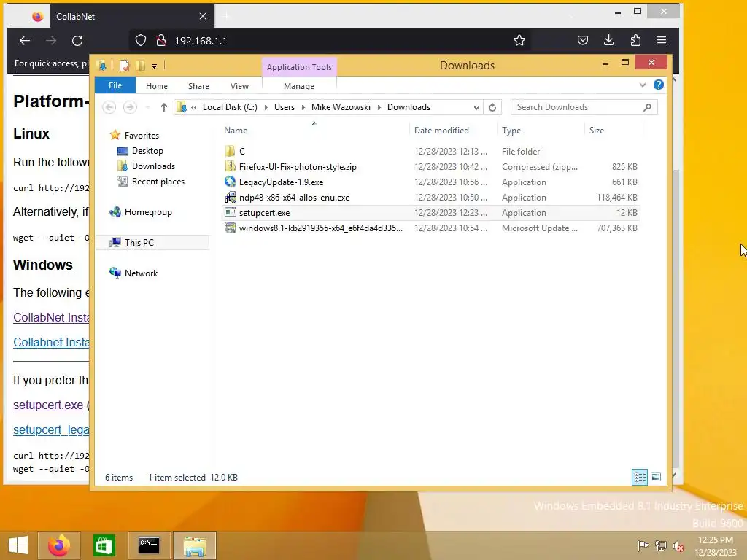
Task: Go up one folder level in Explorer
Action: click(164, 107)
